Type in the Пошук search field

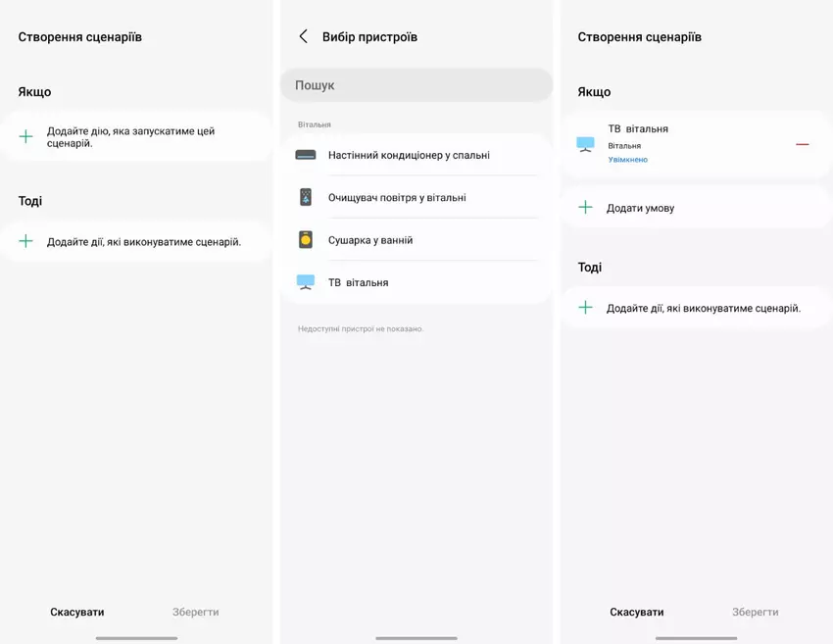pyautogui.click(x=416, y=85)
